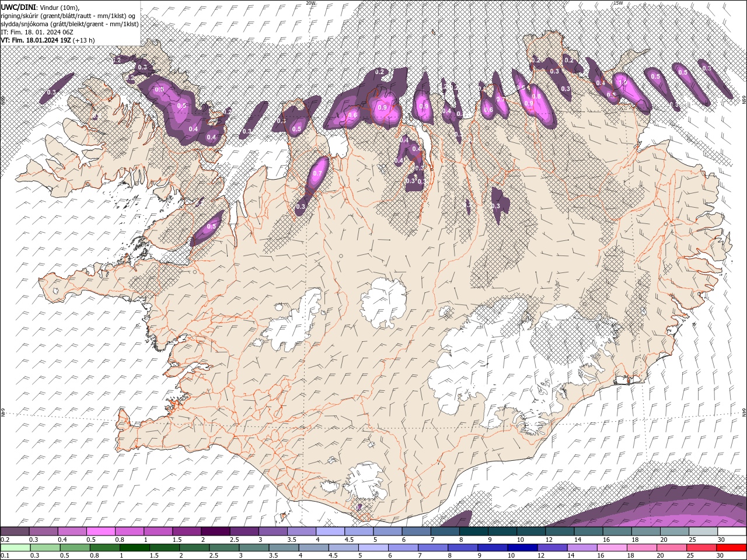
Task: Click the UWC/DINI title text
Action: [x=19, y=7]
